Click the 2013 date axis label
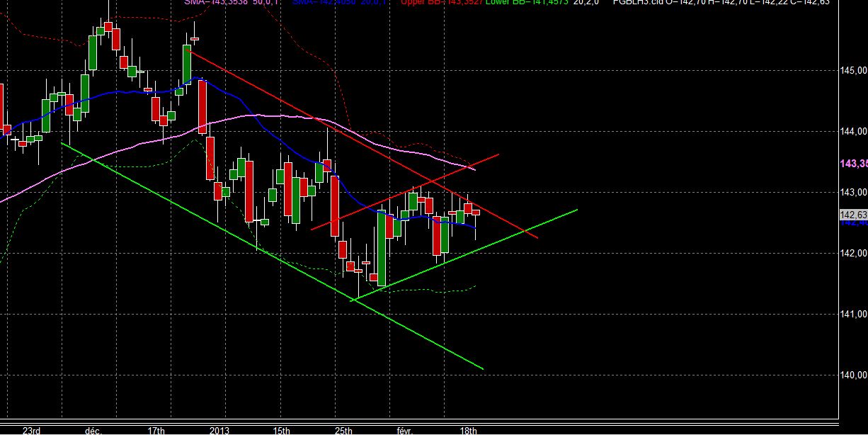 pyautogui.click(x=219, y=430)
